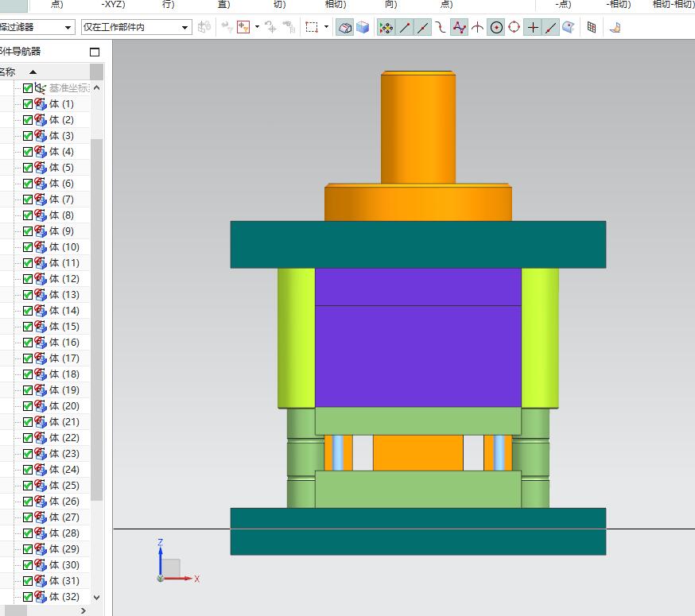
Task: Click the Point on Face snap icon
Action: pos(569,27)
